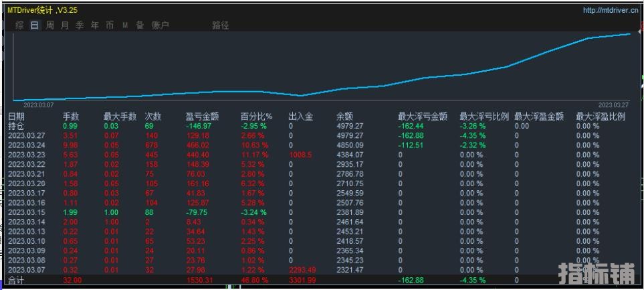Open the 币 currency tab
The width and height of the screenshot is (644, 290).
110,25
